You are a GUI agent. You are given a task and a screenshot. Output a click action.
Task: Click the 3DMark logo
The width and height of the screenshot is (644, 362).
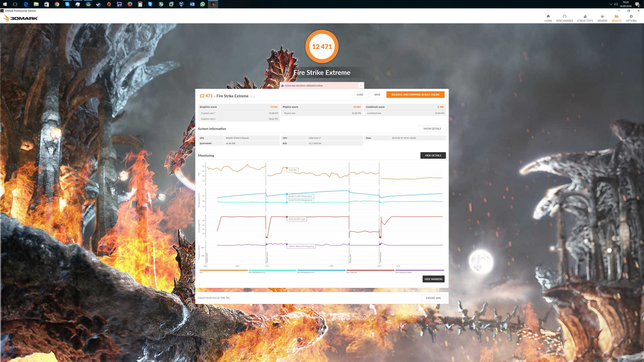point(21,18)
